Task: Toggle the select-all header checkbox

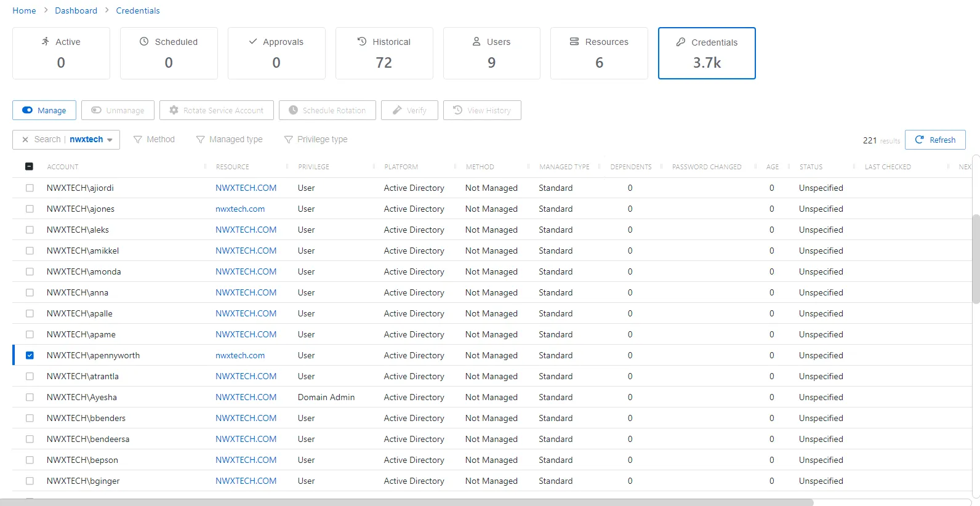Action: (29, 166)
